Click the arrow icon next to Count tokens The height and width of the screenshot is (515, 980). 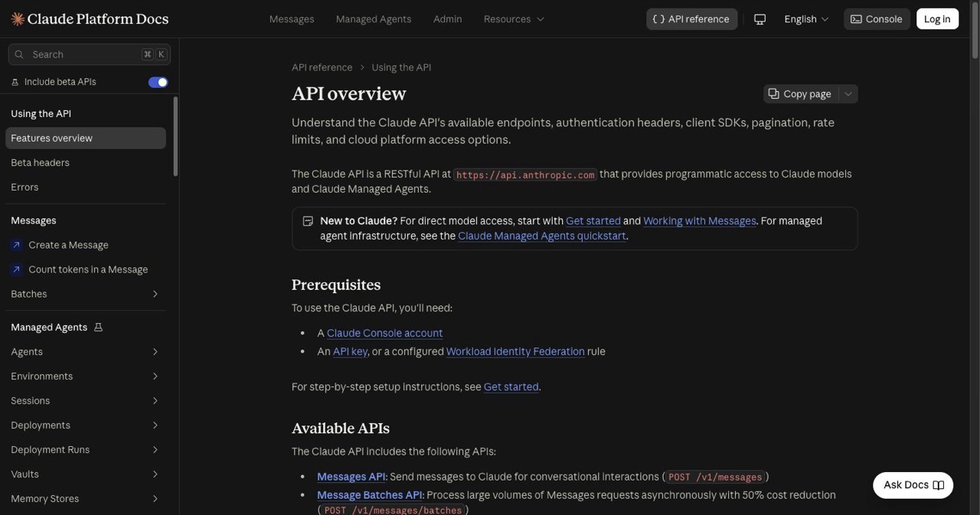tap(16, 269)
